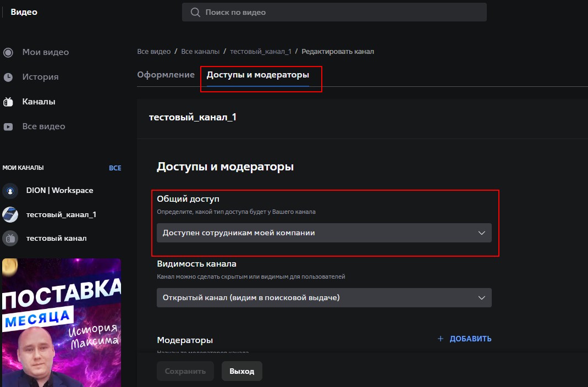Go to Все каналы breadcrumb

point(200,51)
